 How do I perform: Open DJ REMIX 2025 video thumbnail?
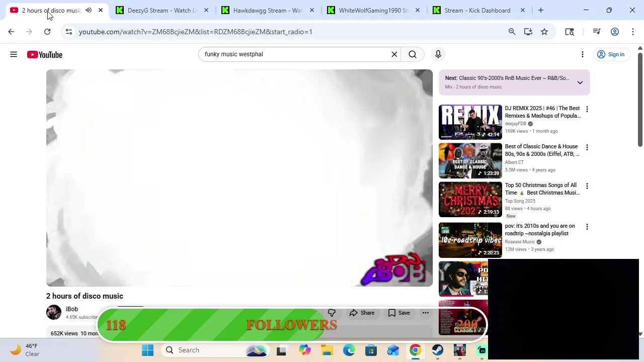[470, 122]
